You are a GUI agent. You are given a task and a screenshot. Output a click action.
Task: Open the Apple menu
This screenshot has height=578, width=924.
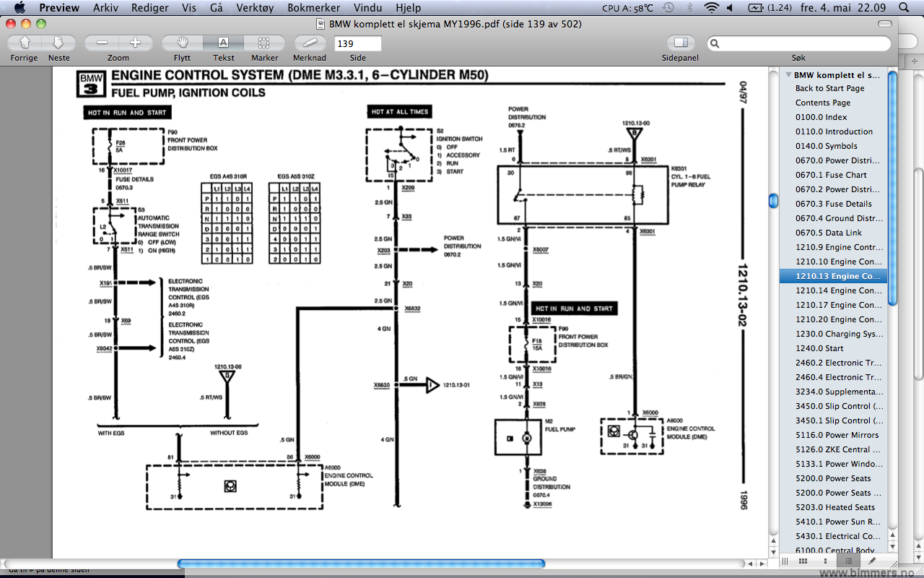tap(19, 8)
